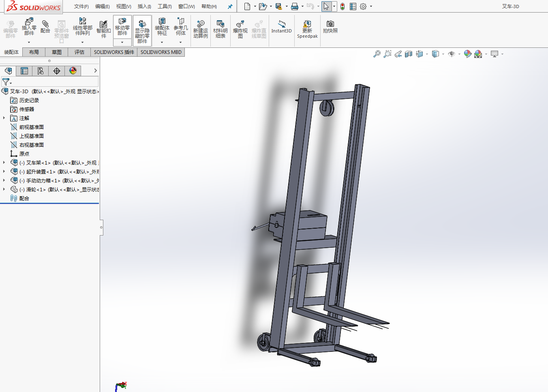548x392 pixels.
Task: Open Reference Geometry tool
Action: click(181, 27)
